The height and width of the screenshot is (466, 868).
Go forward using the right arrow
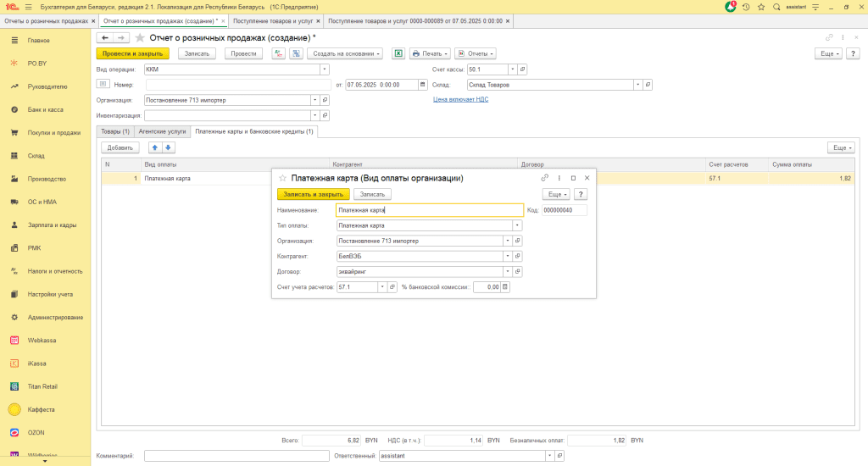click(121, 37)
